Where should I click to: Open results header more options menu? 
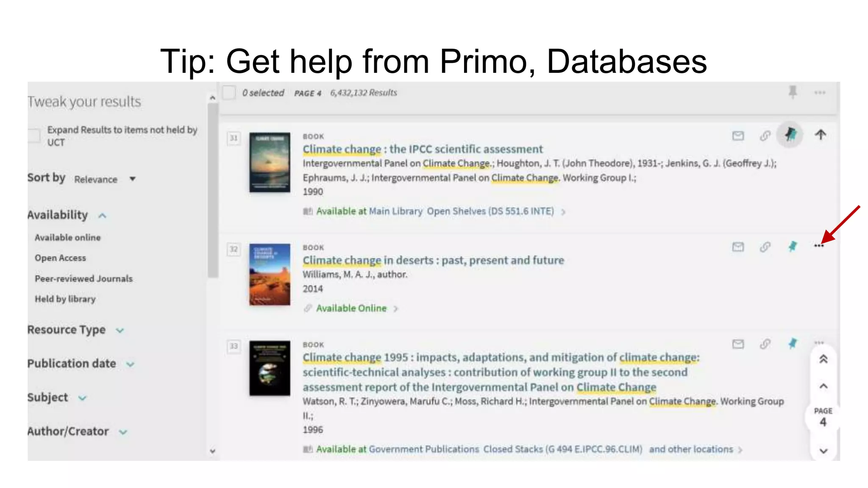[820, 92]
